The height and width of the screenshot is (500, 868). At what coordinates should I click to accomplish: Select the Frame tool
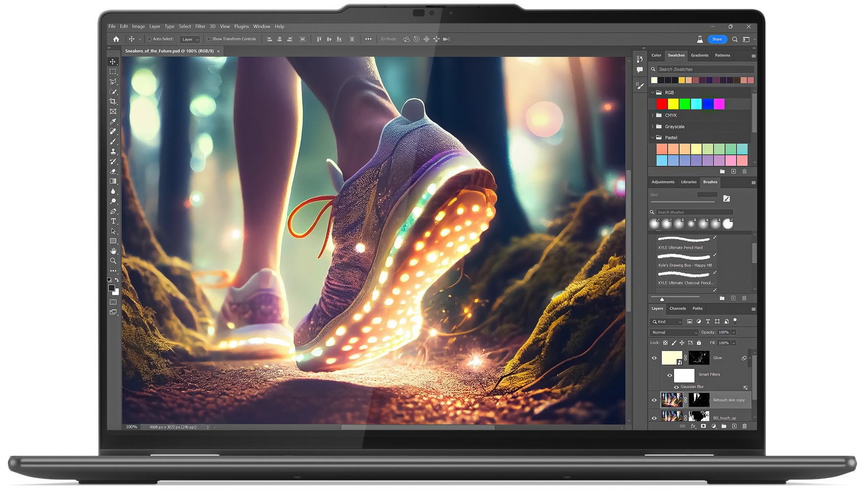[x=113, y=111]
